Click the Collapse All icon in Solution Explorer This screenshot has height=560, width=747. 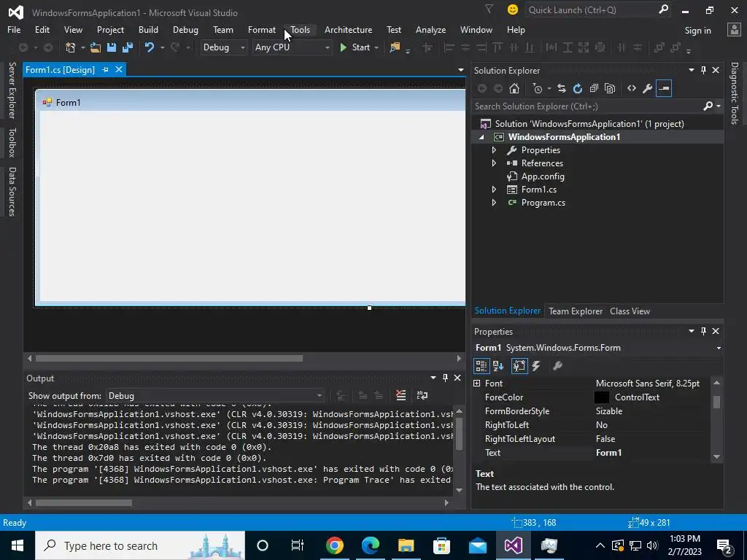click(x=594, y=88)
